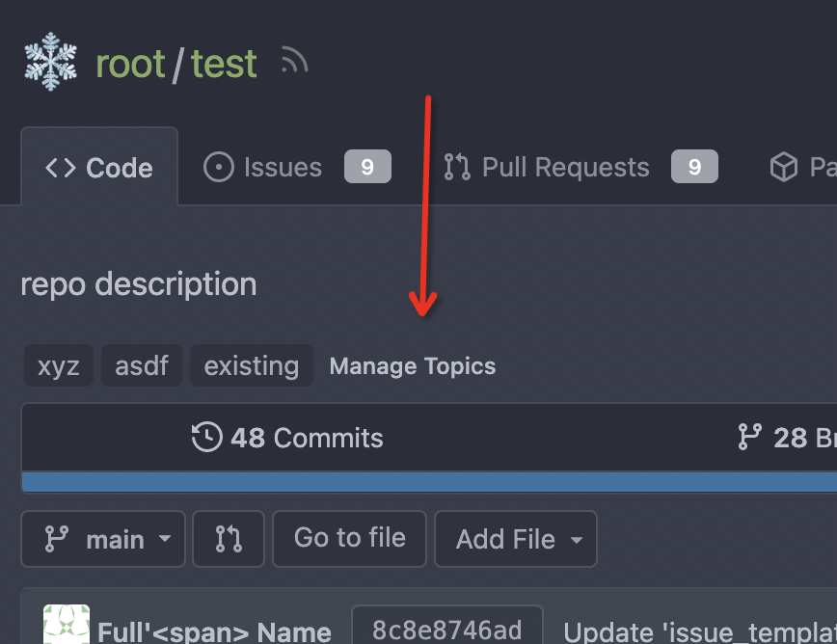837x644 pixels.
Task: Click the Issues circle icon
Action: pyautogui.click(x=218, y=167)
